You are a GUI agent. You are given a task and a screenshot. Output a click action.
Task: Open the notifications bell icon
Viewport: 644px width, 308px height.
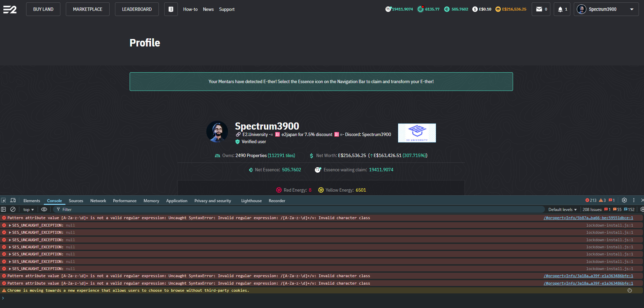pyautogui.click(x=560, y=9)
